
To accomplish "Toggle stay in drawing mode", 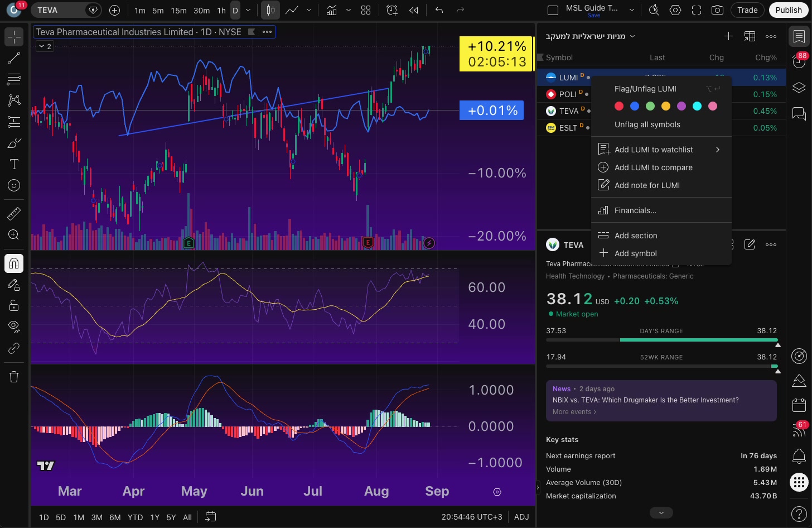I will tap(14, 285).
